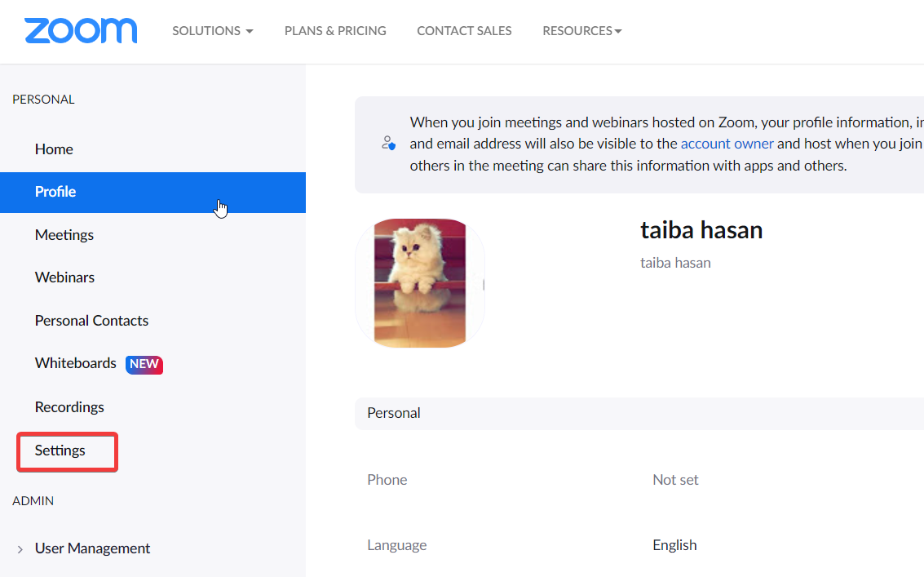This screenshot has height=577, width=924.
Task: Select Profile in the sidebar
Action: [x=55, y=192]
